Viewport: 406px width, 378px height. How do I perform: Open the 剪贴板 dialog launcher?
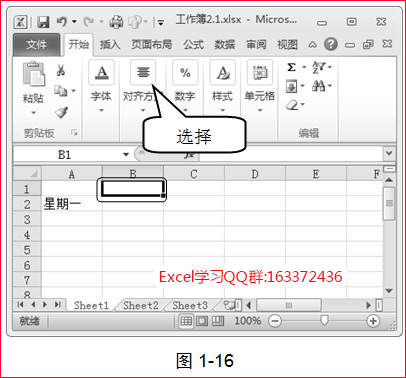point(74,133)
